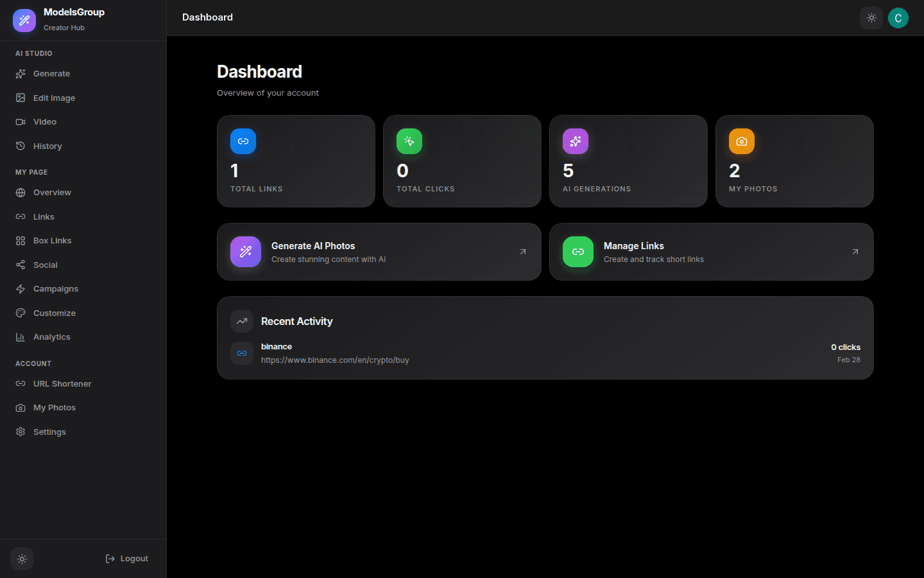Image resolution: width=924 pixels, height=578 pixels.
Task: Click the Video icon in the sidebar
Action: [21, 121]
